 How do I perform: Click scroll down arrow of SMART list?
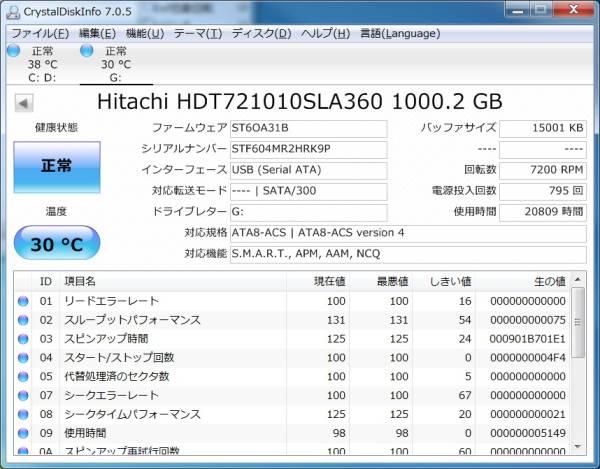pyautogui.click(x=578, y=446)
